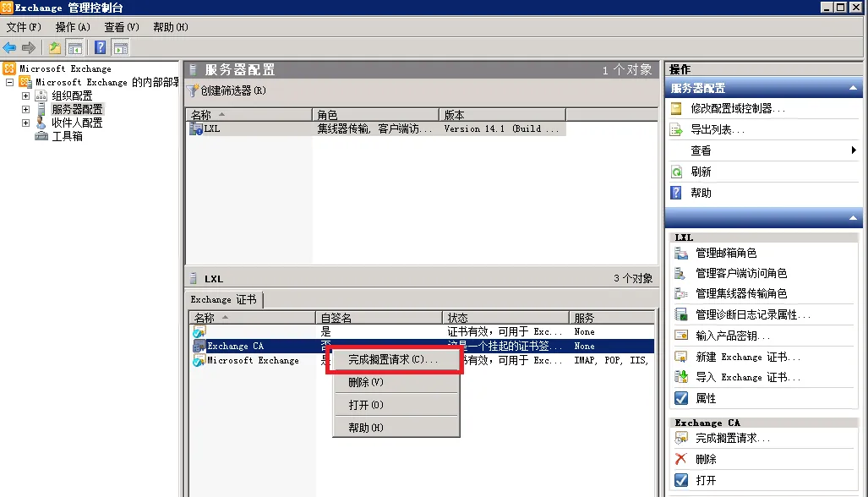
Task: Expand the 组织配置 tree node
Action: pyautogui.click(x=25, y=96)
